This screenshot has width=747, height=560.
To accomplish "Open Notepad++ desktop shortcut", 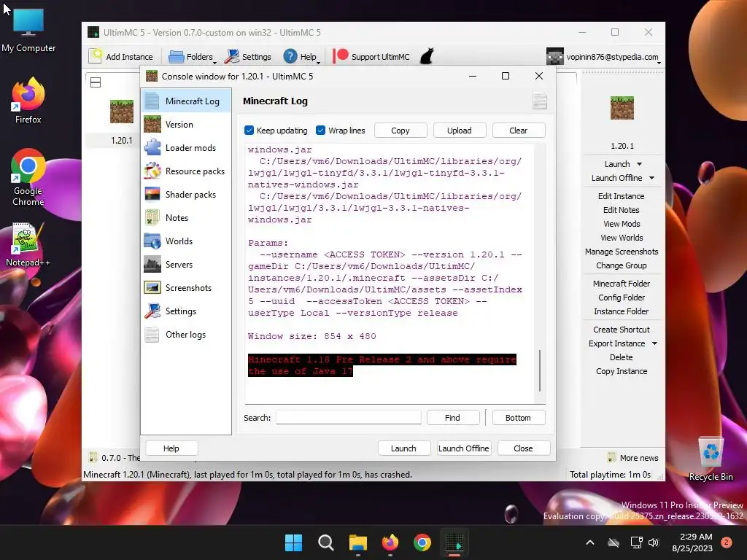I will click(x=28, y=245).
